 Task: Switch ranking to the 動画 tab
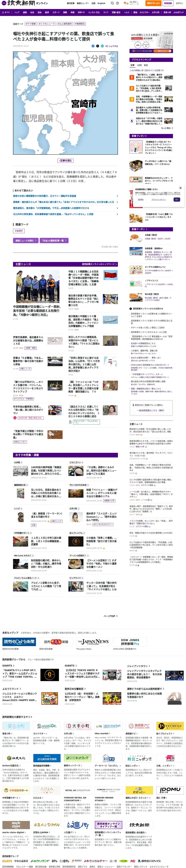pos(146,65)
